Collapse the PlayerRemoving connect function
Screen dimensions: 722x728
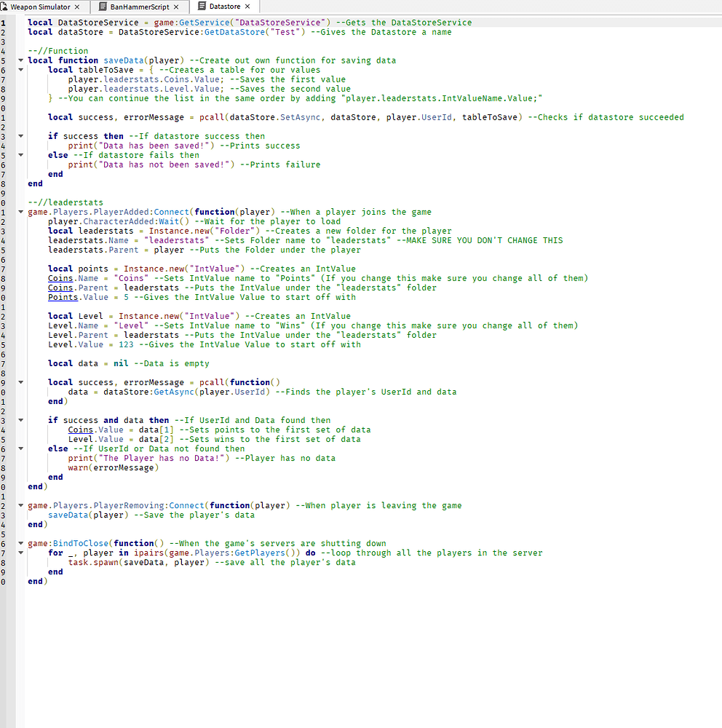20,505
